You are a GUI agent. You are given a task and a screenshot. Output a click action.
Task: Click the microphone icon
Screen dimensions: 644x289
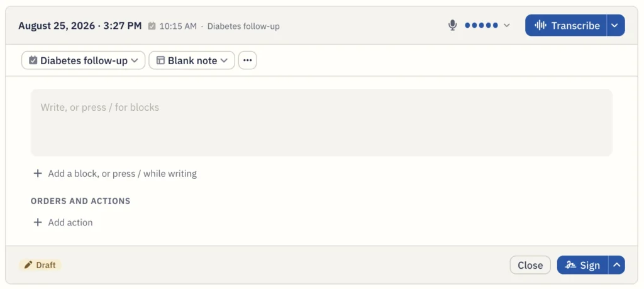click(x=452, y=25)
